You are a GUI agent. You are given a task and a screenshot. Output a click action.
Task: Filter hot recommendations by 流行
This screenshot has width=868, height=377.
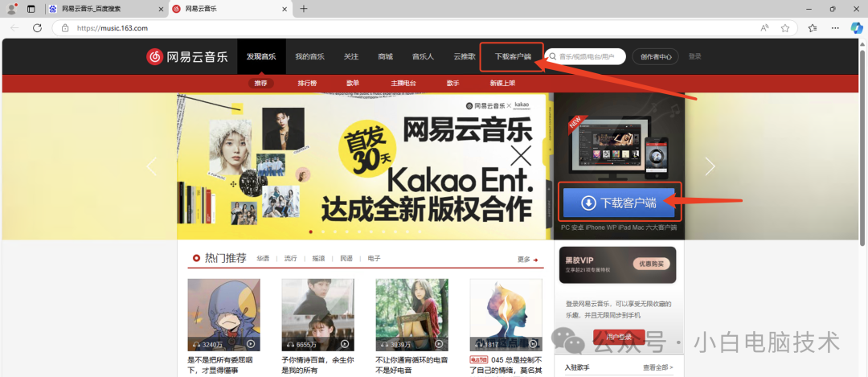291,259
